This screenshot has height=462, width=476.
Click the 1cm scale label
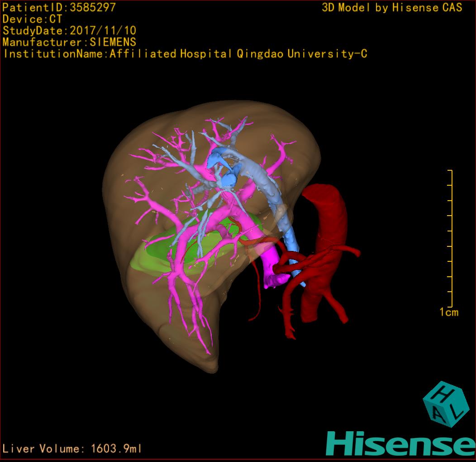448,312
